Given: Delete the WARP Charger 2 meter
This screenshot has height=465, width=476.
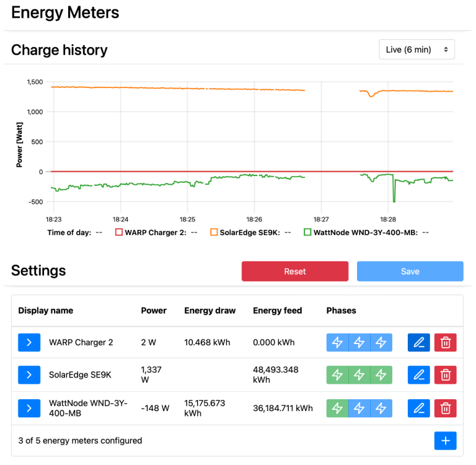Looking at the screenshot, I should 445,342.
